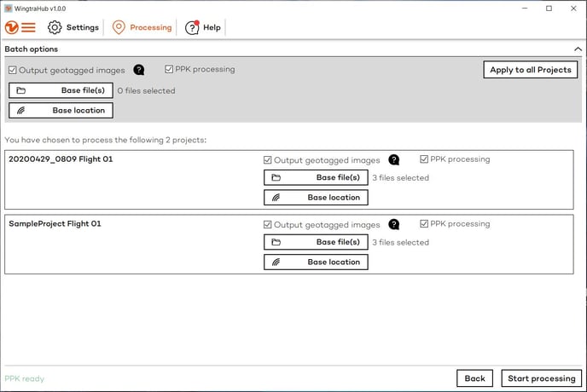Click the Wingtra logo icon in toolbar
The width and height of the screenshot is (587, 392).
(12, 27)
